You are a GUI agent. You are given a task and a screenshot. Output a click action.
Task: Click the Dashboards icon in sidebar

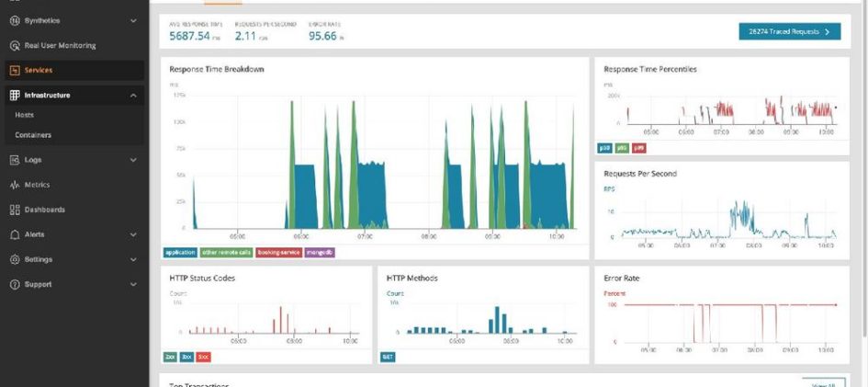[15, 210]
